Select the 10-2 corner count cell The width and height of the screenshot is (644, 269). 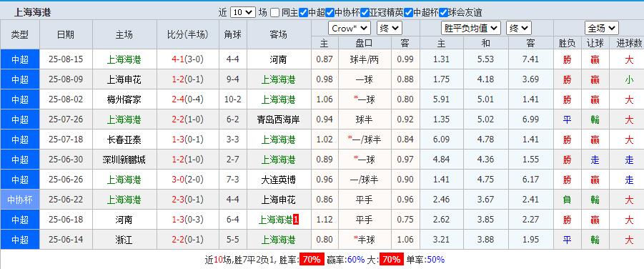[233, 99]
